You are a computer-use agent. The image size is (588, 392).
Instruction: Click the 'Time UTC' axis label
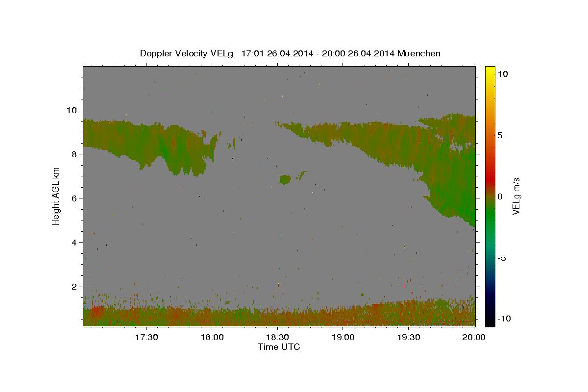[x=279, y=347]
